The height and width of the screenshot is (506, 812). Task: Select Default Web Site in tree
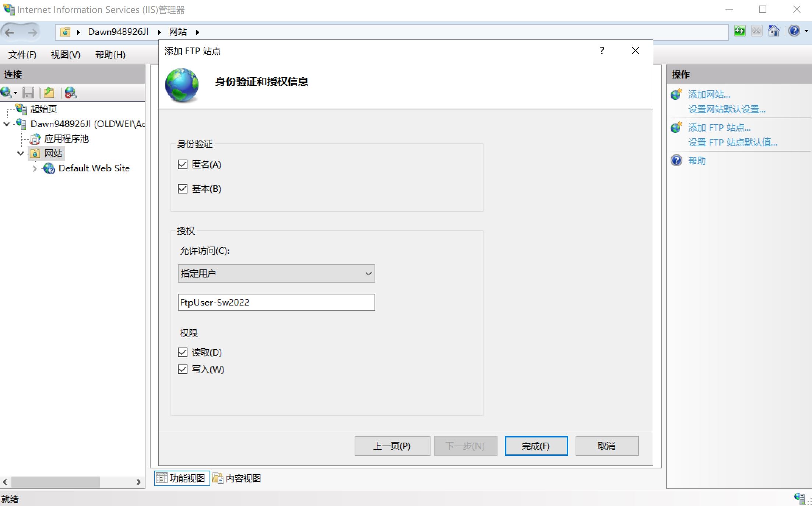[94, 168]
